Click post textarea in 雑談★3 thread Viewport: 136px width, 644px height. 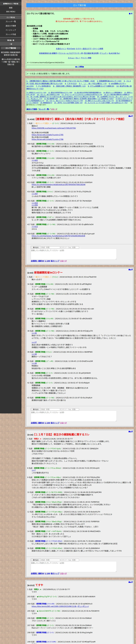click(73, 254)
